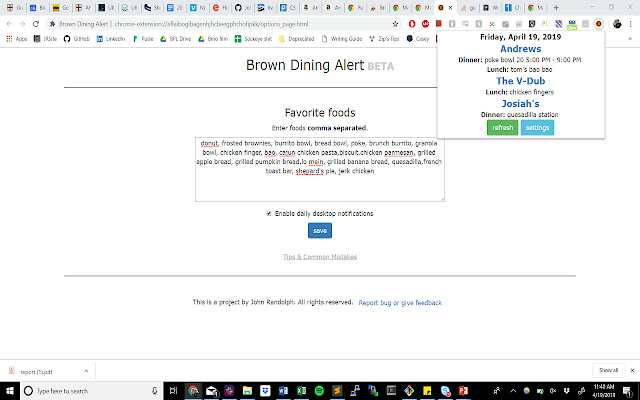This screenshot has width=640, height=400.
Task: Open PowerPoint from the taskbar
Action: coord(463,391)
